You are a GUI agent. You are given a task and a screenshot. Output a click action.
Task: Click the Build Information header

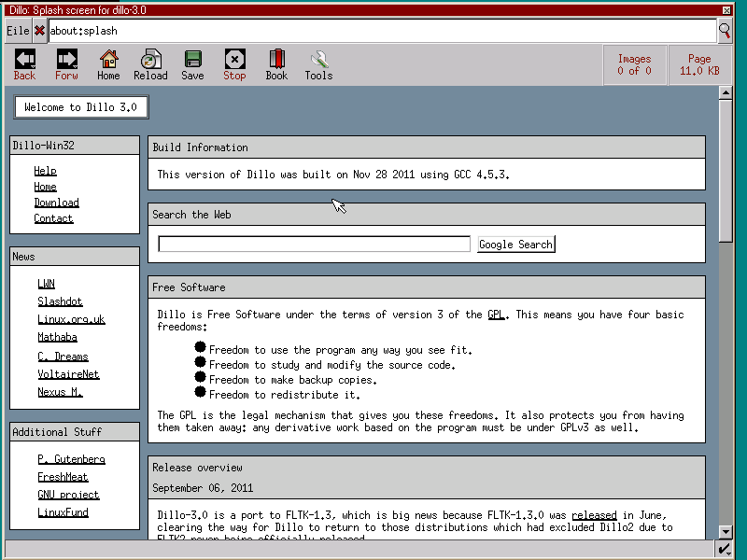tap(427, 147)
